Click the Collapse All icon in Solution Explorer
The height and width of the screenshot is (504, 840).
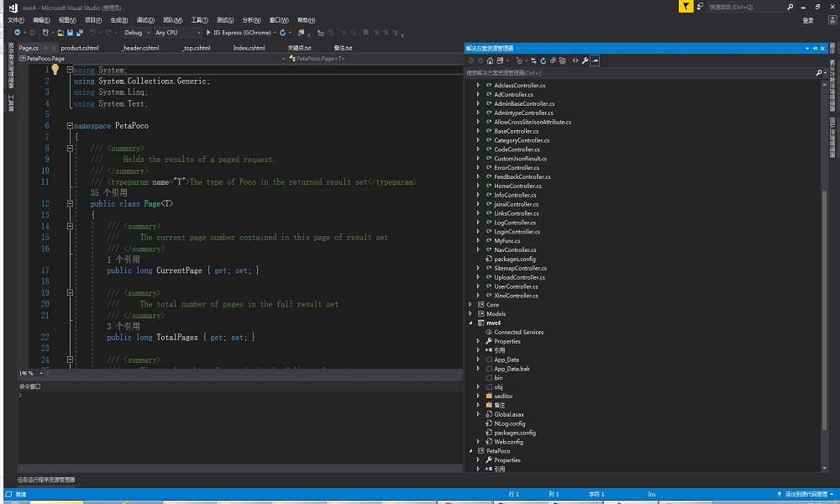[553, 60]
